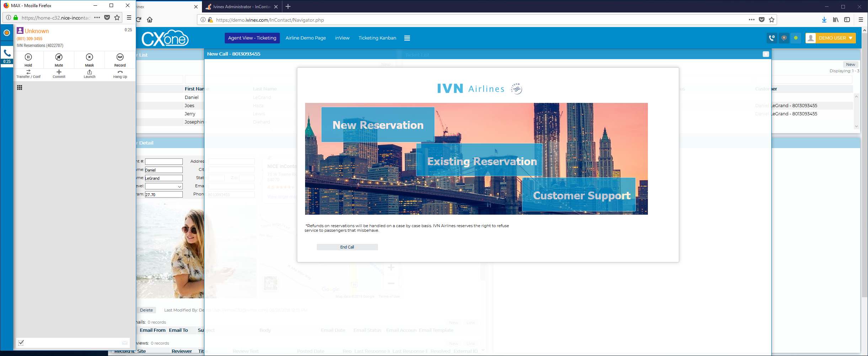
Task: Go to Airline Demo Page
Action: click(x=305, y=38)
